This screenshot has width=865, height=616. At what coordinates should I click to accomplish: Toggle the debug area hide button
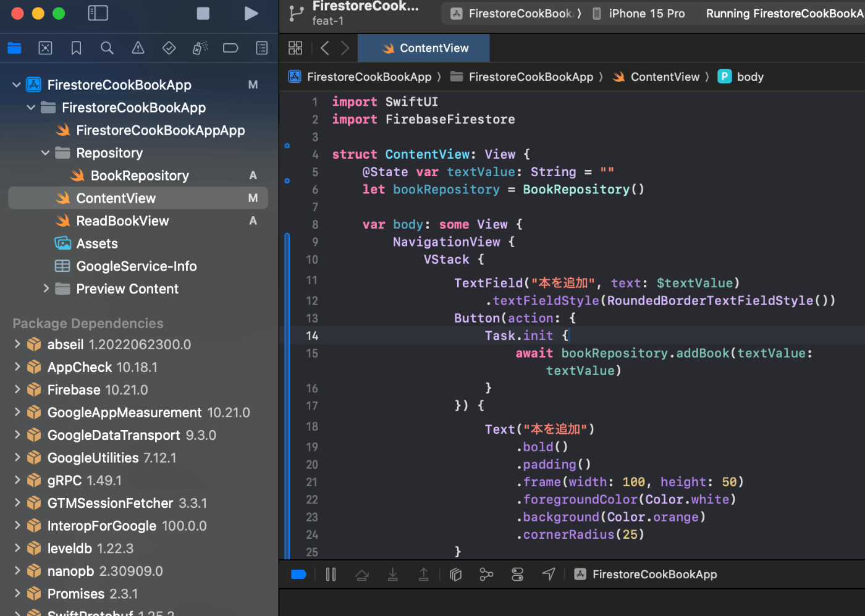click(298, 575)
